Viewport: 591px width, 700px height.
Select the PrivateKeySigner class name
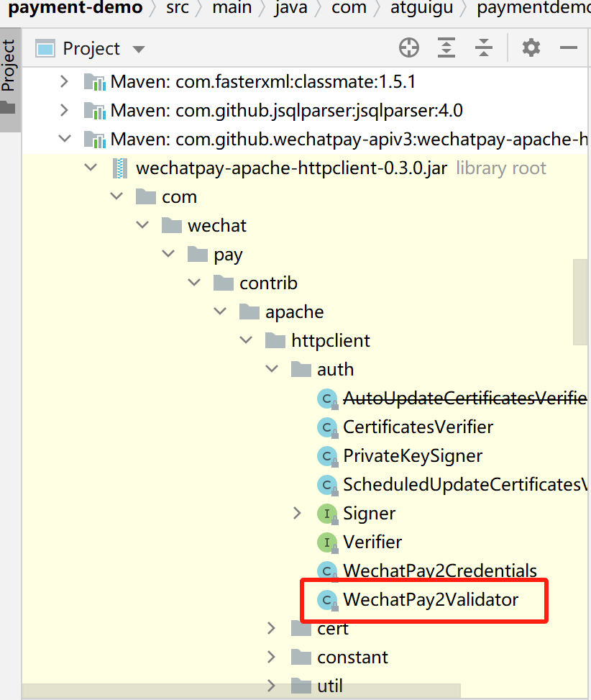pyautogui.click(x=413, y=456)
